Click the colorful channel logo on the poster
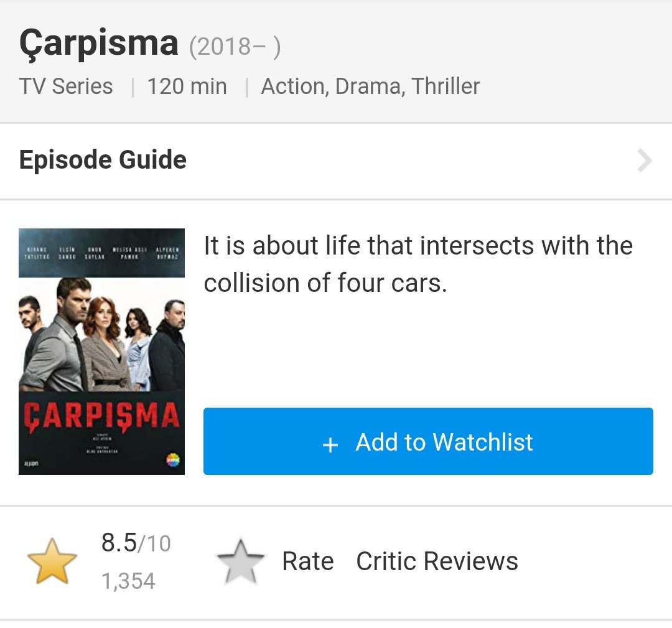Screen dimensions: 672x628 (172, 461)
